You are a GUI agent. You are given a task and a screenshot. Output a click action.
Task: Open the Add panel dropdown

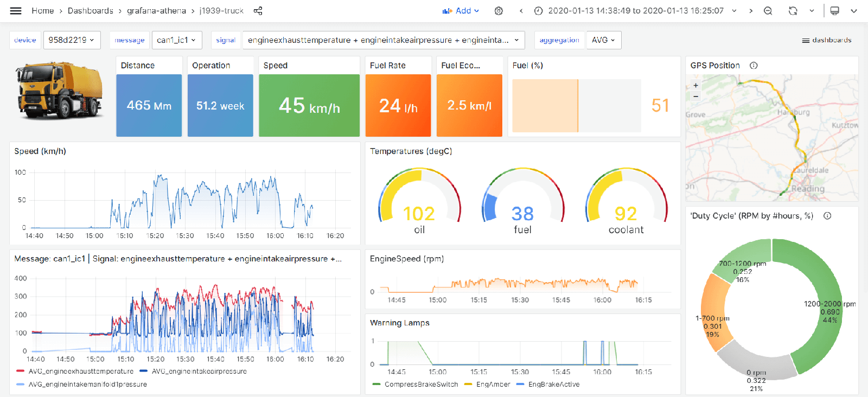(x=461, y=11)
